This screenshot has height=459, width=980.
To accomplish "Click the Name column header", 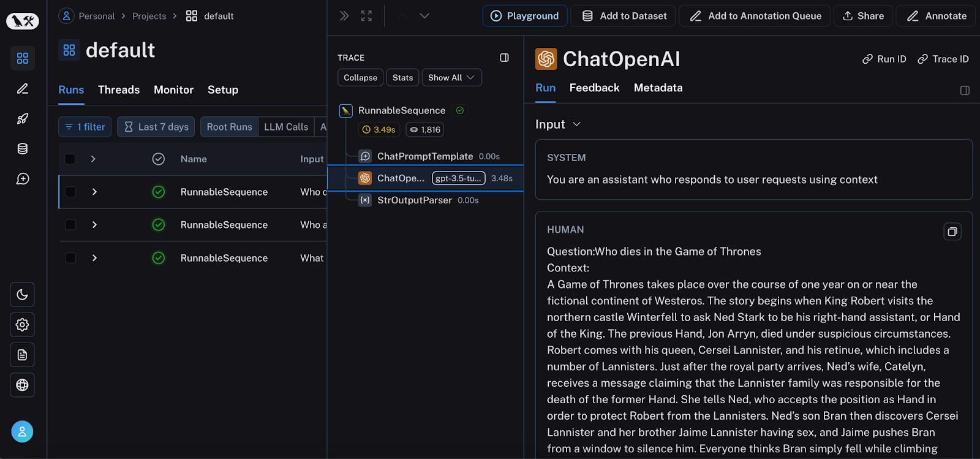I will [x=194, y=159].
